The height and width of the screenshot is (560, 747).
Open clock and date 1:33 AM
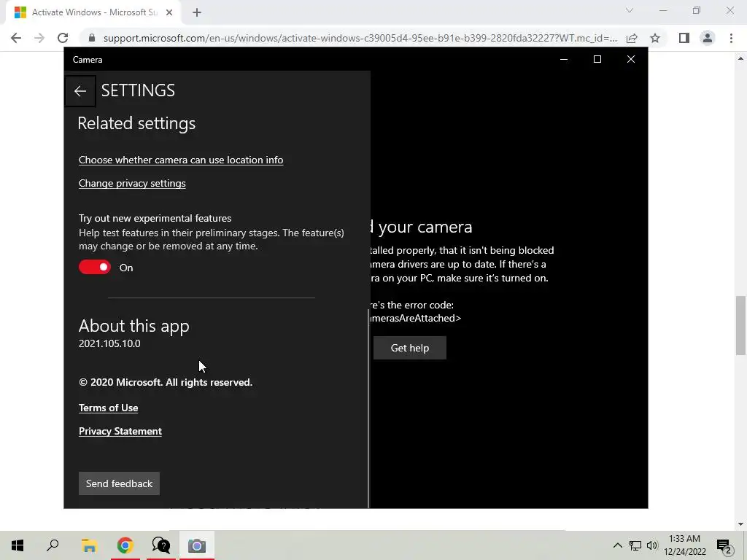[684, 545]
